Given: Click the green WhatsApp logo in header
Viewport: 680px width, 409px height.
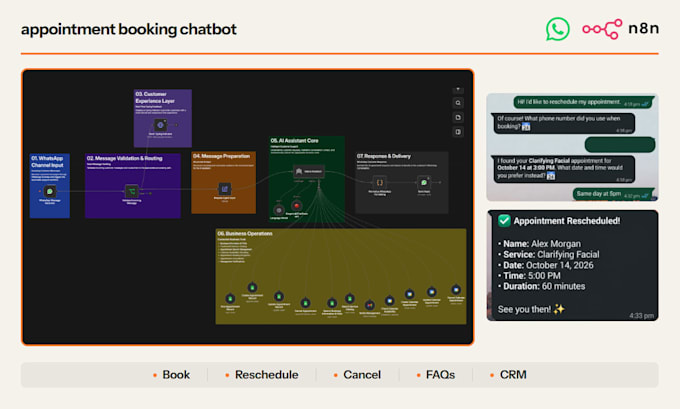Looking at the screenshot, I should click(x=557, y=29).
